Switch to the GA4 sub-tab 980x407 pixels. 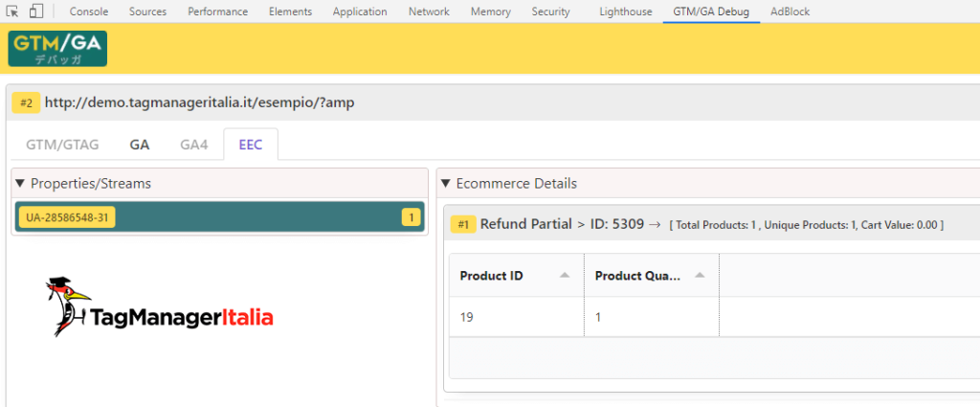(x=193, y=145)
